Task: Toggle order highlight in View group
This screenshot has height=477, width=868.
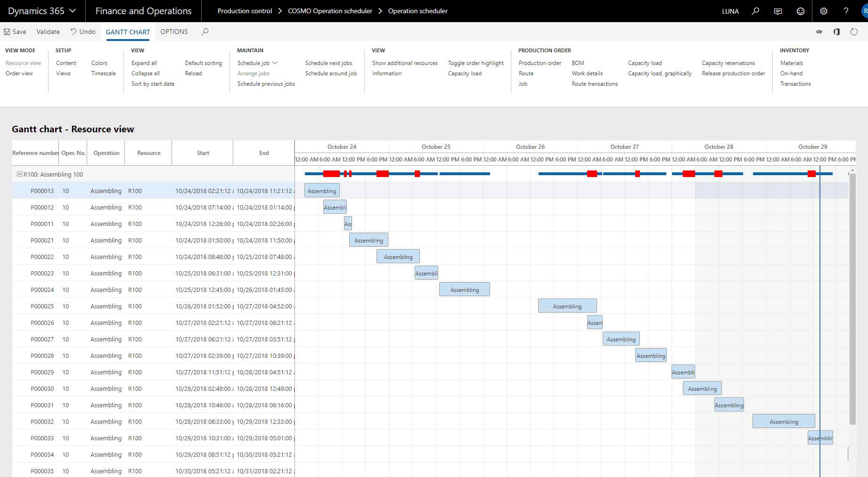Action: point(475,63)
